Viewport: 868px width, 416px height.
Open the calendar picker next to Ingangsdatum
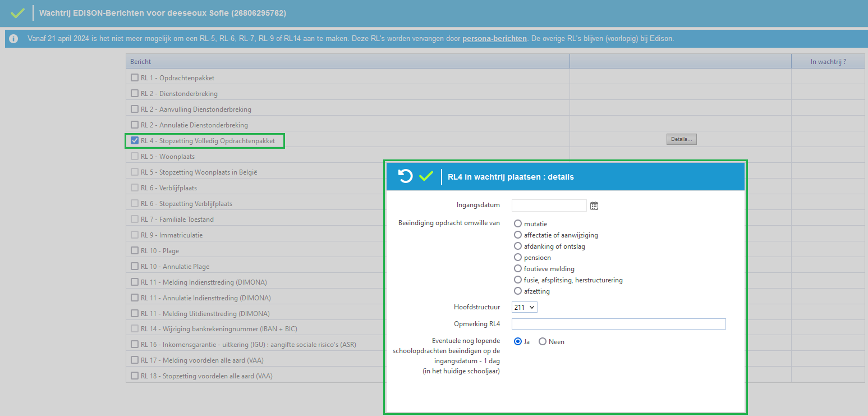click(594, 205)
